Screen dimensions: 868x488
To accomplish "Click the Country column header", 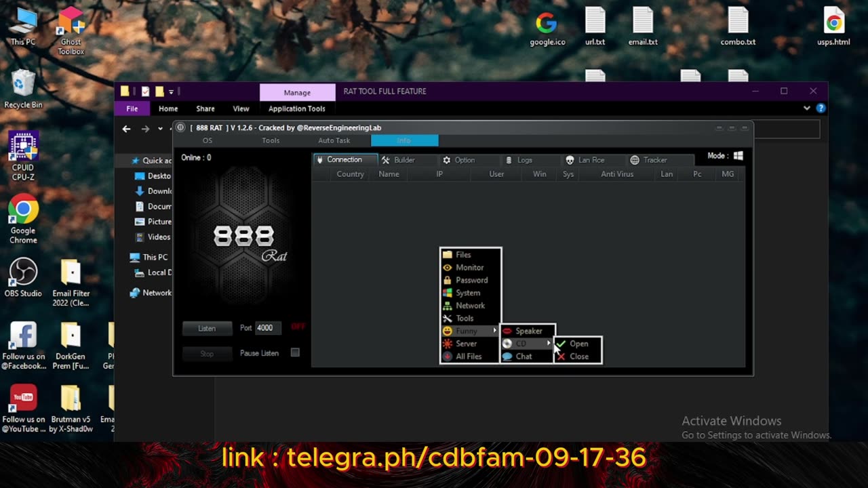I will tap(351, 174).
